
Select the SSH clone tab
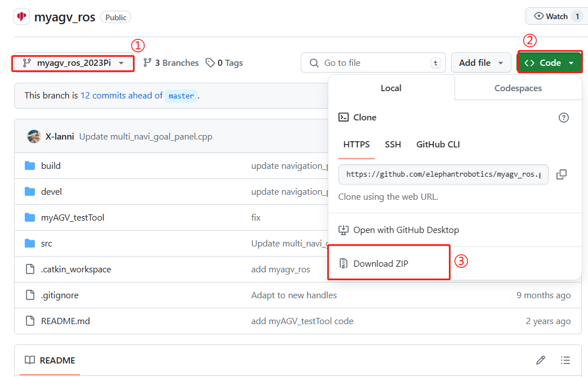tap(393, 145)
